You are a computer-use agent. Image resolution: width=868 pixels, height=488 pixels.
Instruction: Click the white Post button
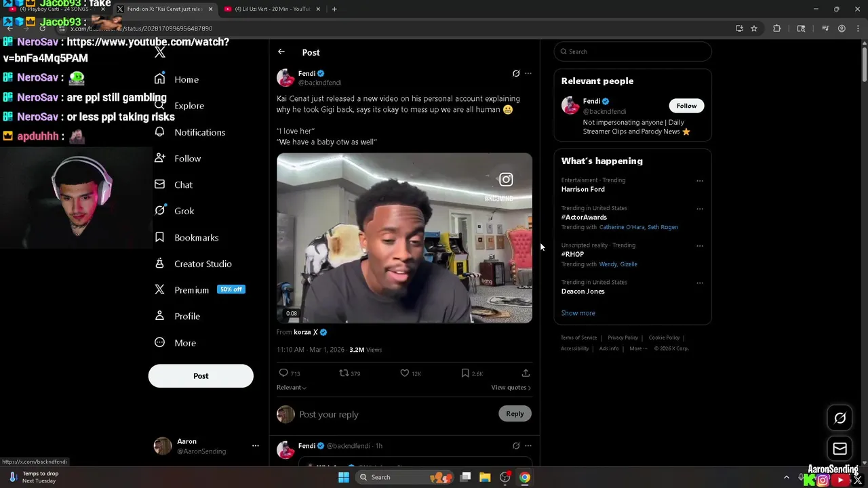pos(201,375)
